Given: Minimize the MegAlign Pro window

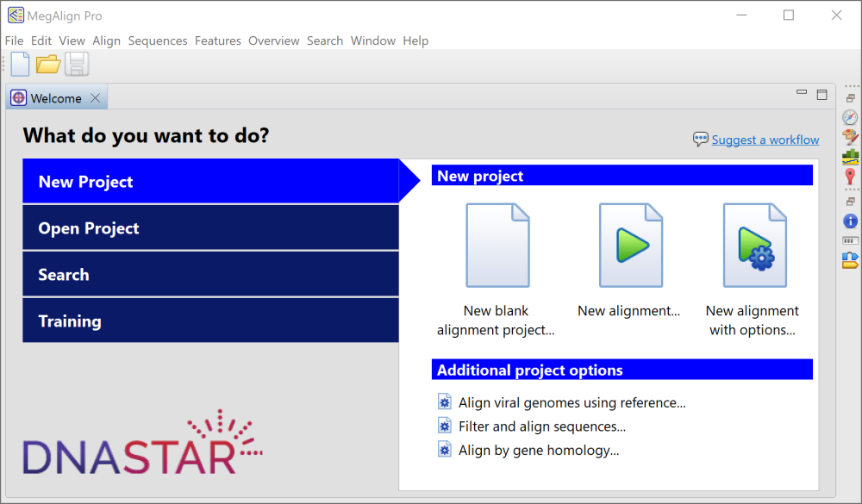Looking at the screenshot, I should [741, 16].
